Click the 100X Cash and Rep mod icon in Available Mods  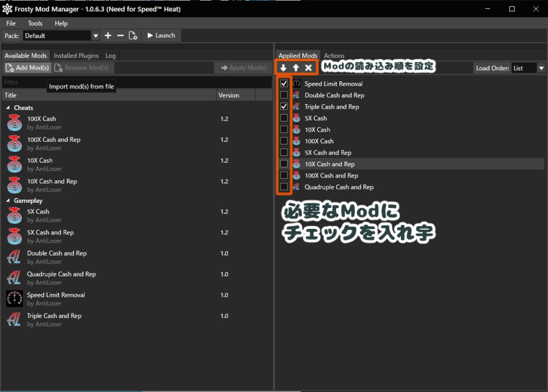[x=14, y=144]
